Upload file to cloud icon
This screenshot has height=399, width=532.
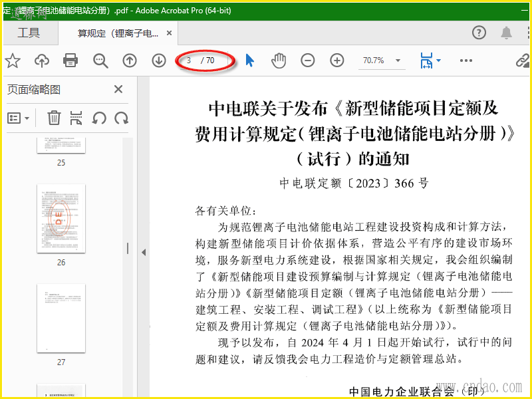[42, 61]
